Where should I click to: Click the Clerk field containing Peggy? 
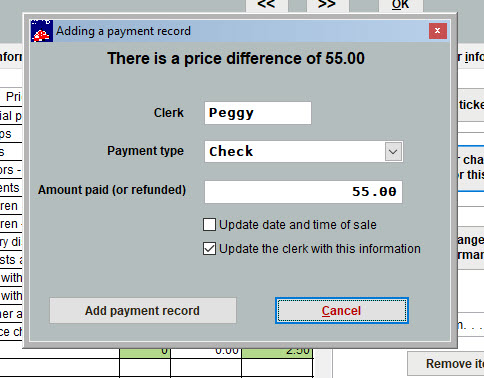(x=258, y=113)
